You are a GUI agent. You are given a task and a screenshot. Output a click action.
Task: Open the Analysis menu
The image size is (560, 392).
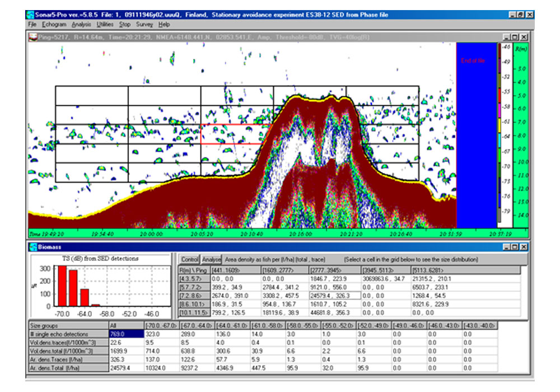81,25
